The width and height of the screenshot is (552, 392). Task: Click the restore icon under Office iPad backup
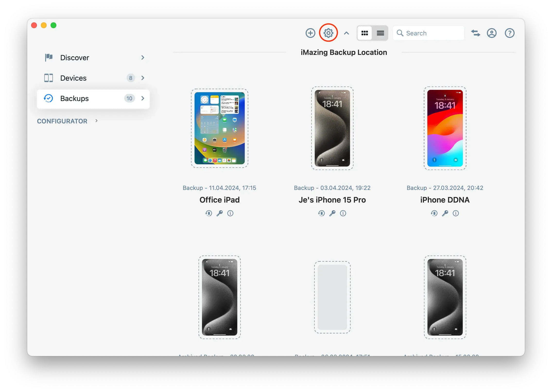(209, 213)
